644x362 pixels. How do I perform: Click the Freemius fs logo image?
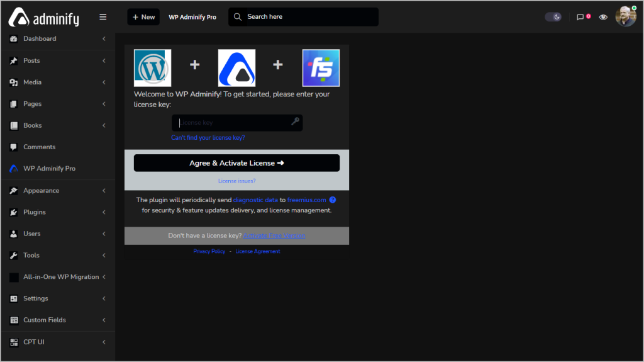click(x=321, y=68)
